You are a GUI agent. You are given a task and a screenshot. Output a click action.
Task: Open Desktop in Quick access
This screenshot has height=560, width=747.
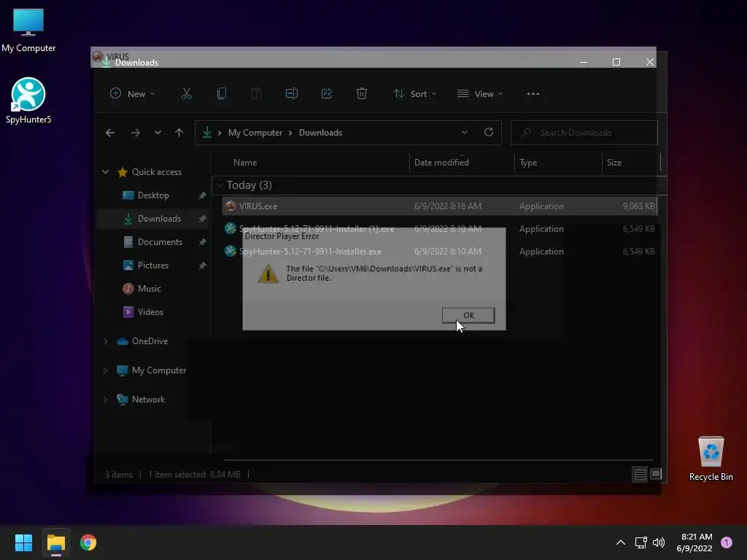coord(153,195)
